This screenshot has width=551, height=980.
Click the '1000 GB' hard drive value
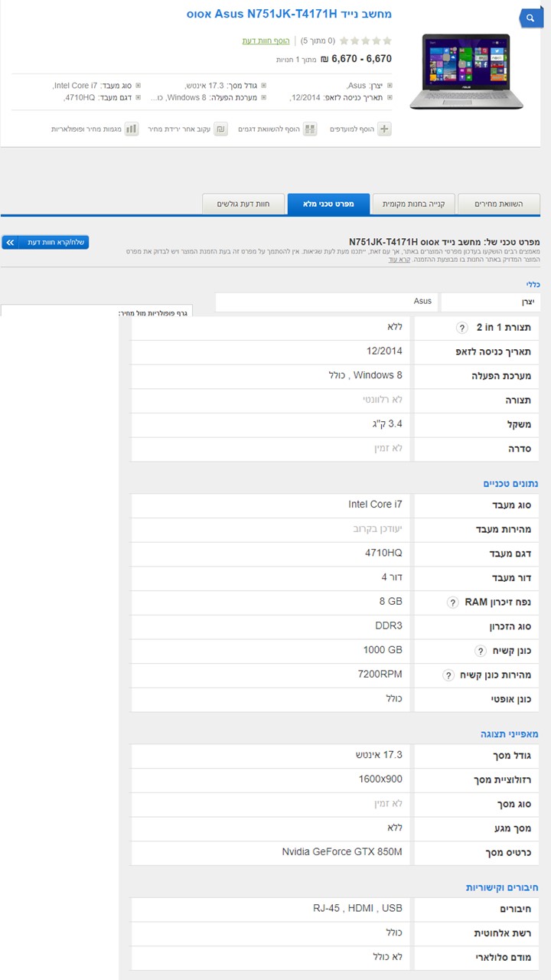[383, 650]
